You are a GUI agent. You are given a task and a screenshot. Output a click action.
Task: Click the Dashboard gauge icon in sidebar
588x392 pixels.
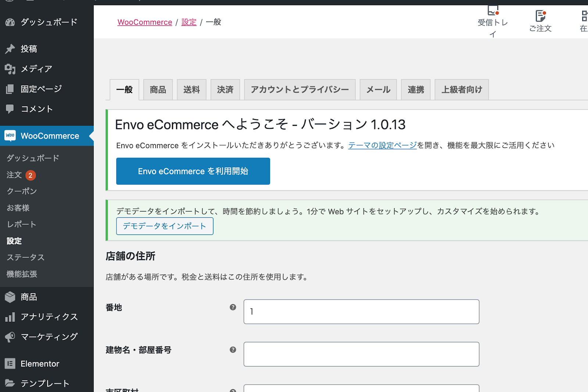[10, 22]
